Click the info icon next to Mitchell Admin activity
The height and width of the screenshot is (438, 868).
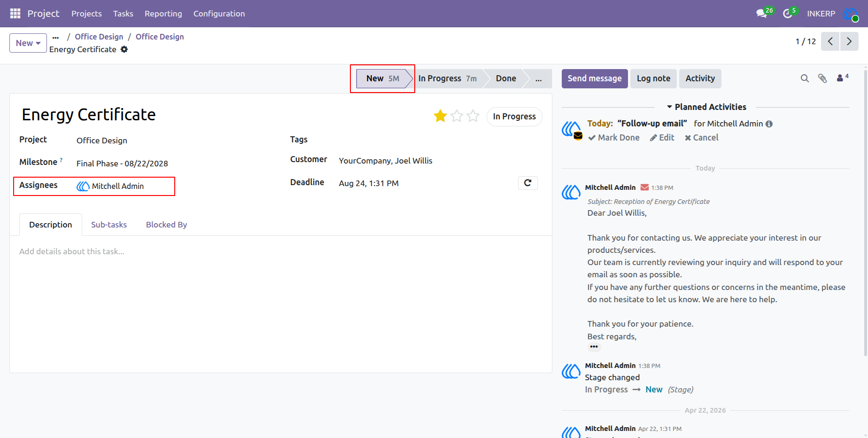769,124
